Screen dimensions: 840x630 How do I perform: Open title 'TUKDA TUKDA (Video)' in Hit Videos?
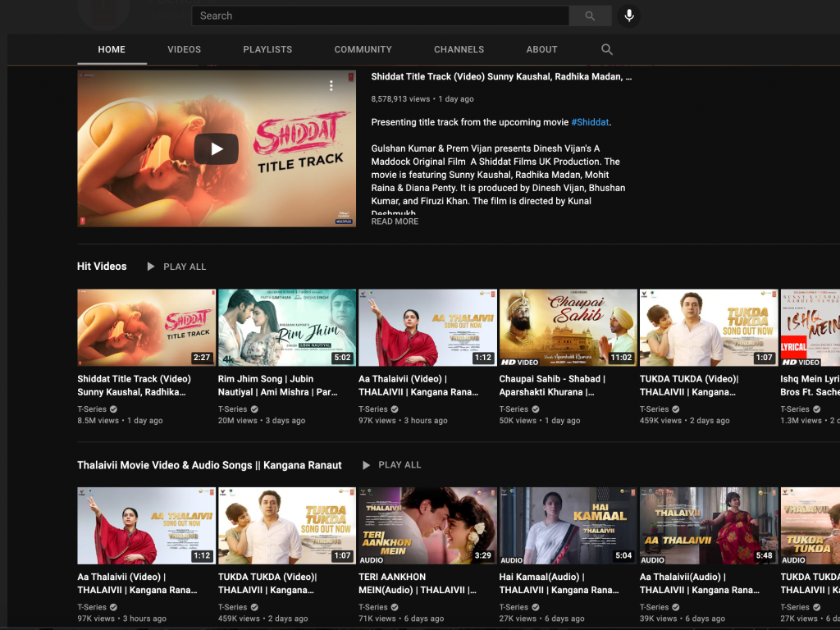click(689, 386)
